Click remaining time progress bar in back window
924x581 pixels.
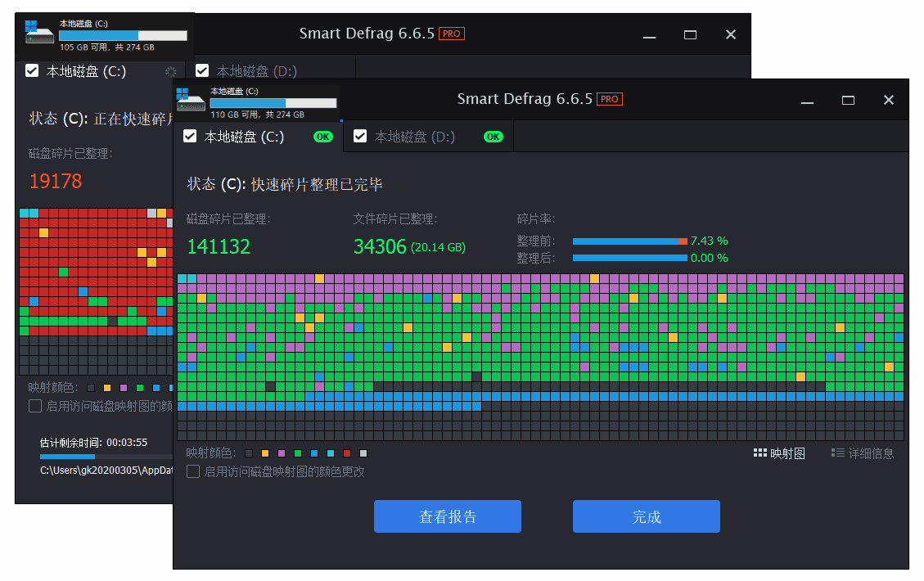(106, 456)
